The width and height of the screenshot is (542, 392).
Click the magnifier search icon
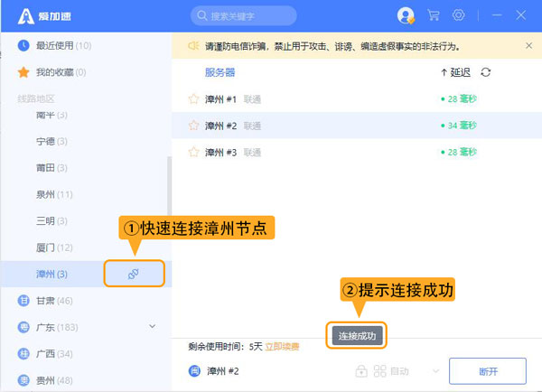pos(201,16)
